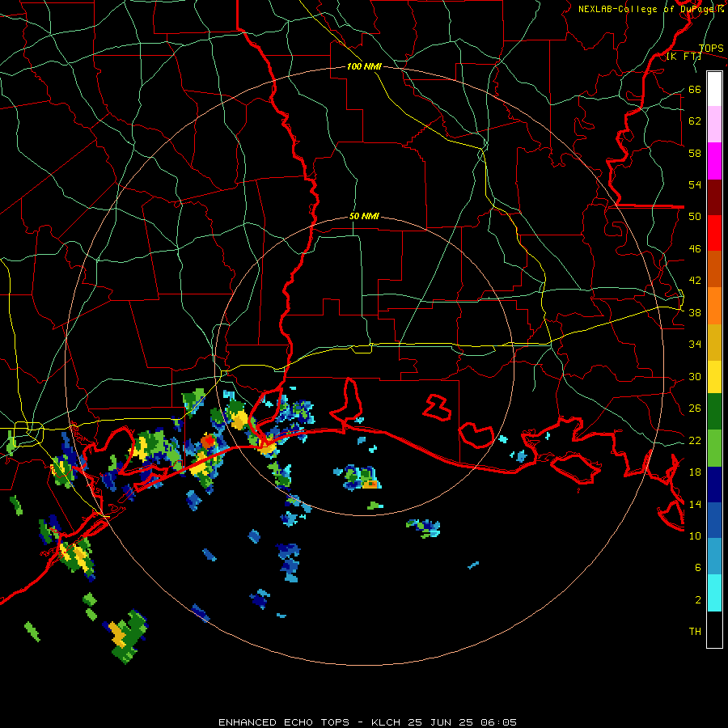Image resolution: width=728 pixels, height=728 pixels.
Task: Click the '22' legend value
Action: 695,441
